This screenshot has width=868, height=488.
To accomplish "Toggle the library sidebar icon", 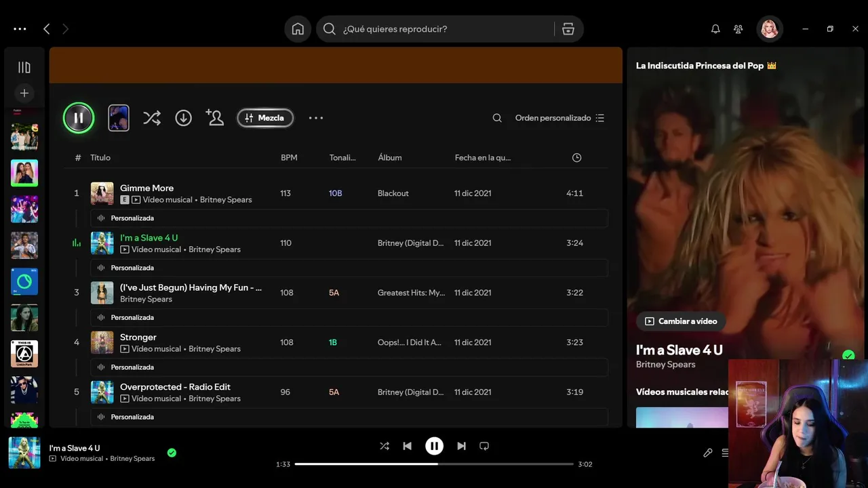I will 24,67.
